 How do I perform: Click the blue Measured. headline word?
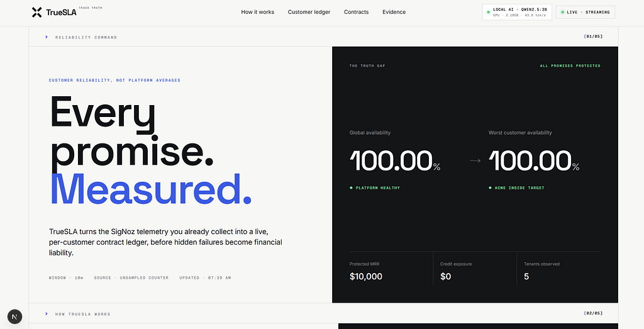pyautogui.click(x=151, y=189)
